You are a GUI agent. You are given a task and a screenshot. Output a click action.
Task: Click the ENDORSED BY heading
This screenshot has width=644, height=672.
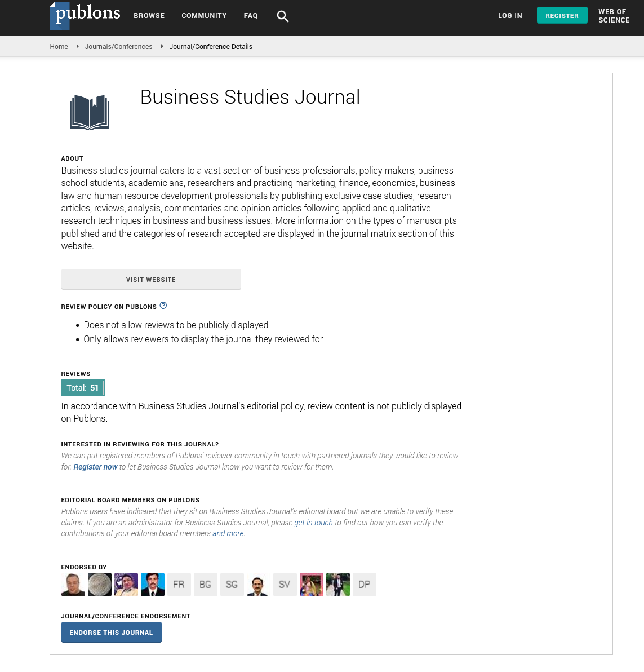tap(84, 567)
